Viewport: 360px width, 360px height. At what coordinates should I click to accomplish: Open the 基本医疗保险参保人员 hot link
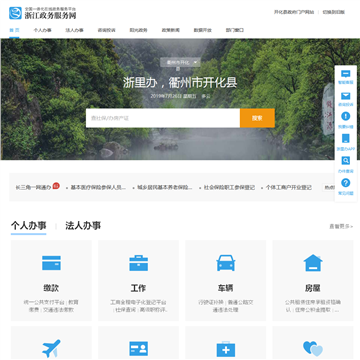98,188
